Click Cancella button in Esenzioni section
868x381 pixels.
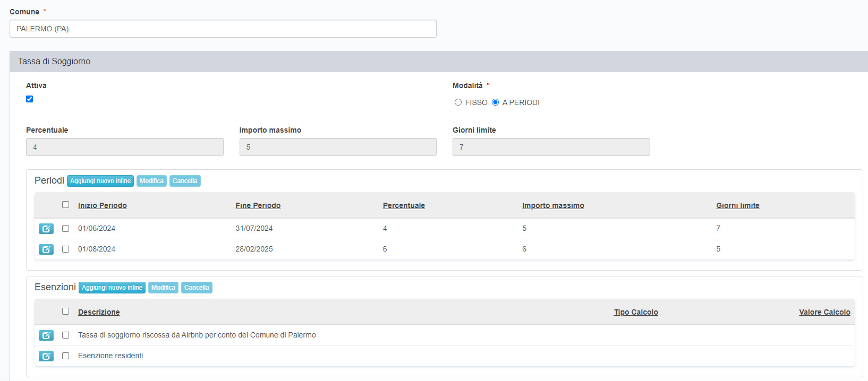tap(197, 288)
